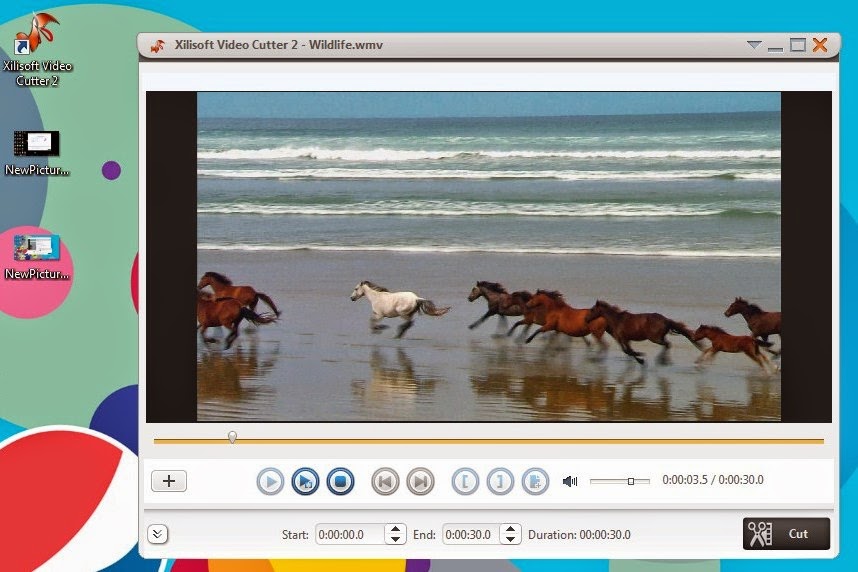Set start point bracket button
The height and width of the screenshot is (572, 858).
[465, 482]
